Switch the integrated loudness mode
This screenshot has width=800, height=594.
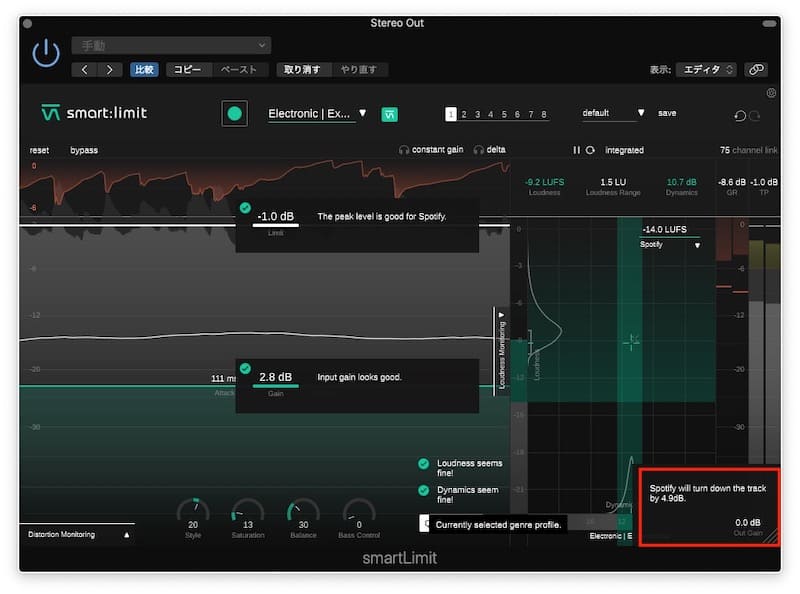(624, 150)
